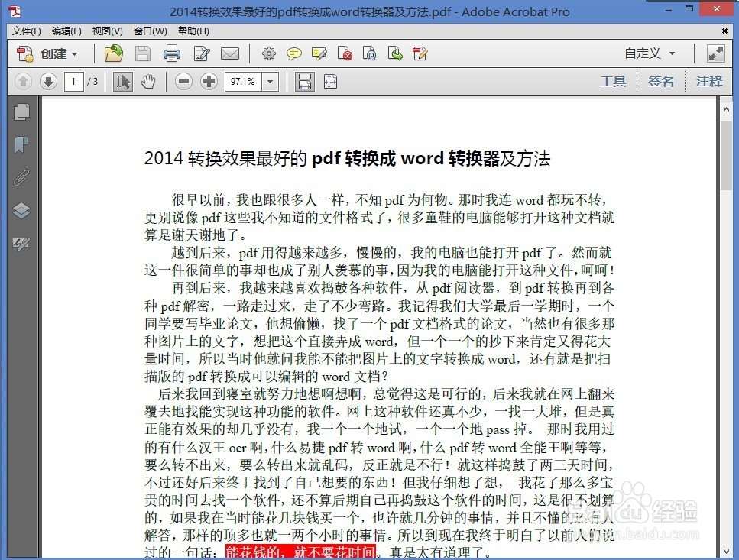Click the Open file folder icon

[x=114, y=53]
